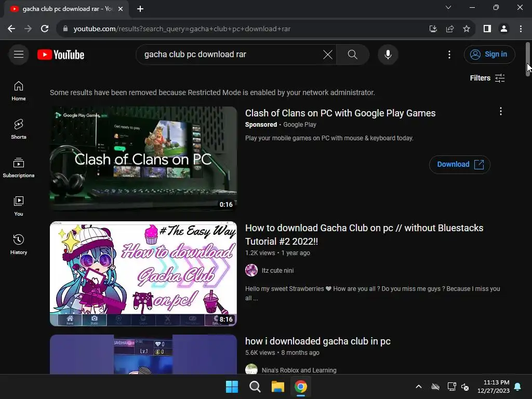
Task: Open the sponsored ad's three-dot options menu
Action: click(x=500, y=111)
